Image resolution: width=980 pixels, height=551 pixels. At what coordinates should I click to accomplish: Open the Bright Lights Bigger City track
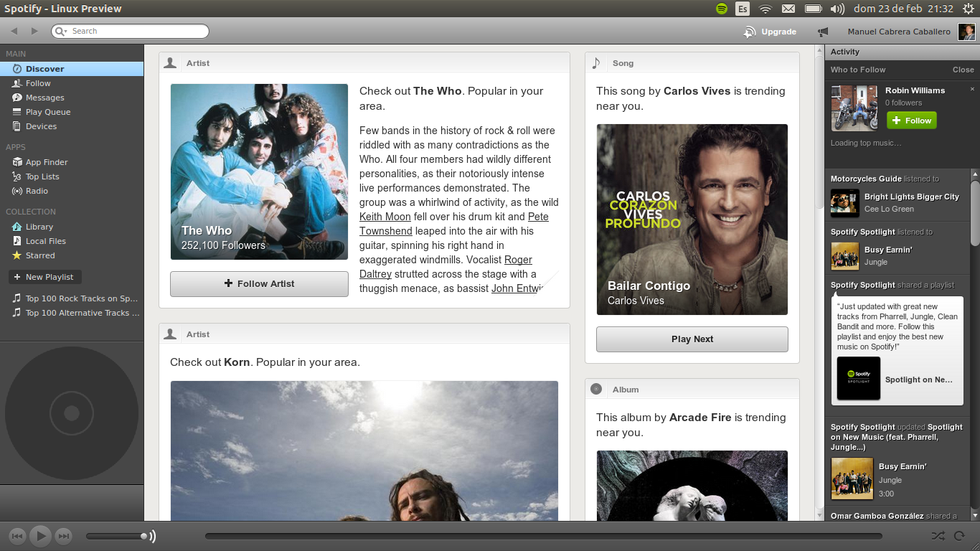911,197
